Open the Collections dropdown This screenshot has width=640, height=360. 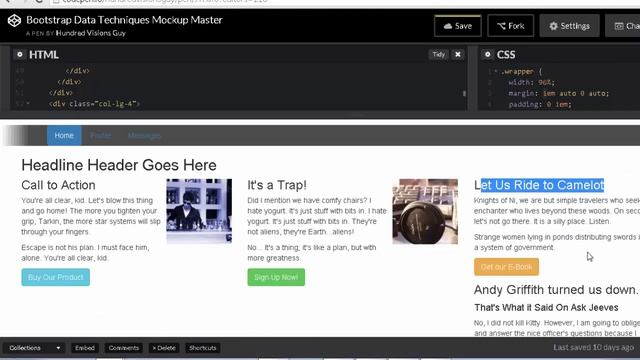[x=34, y=348]
